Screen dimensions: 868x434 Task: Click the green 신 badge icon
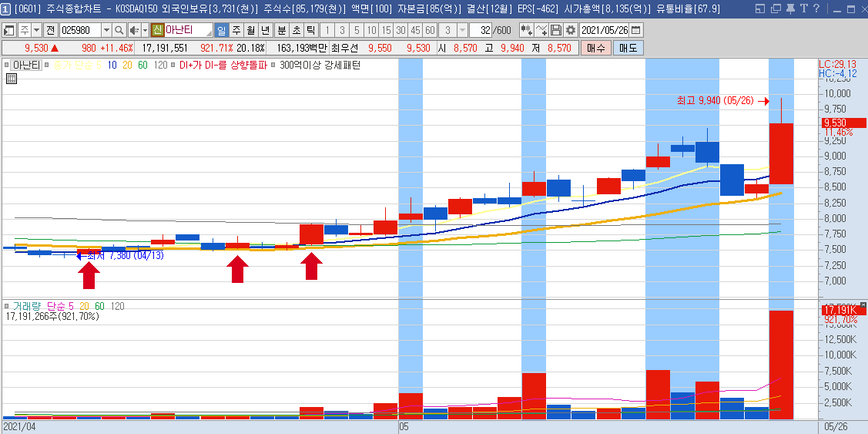[157, 30]
